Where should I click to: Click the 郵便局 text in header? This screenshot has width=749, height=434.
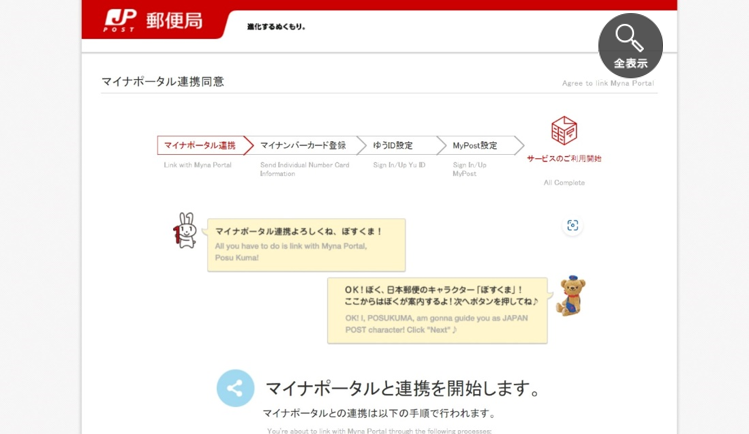(174, 21)
